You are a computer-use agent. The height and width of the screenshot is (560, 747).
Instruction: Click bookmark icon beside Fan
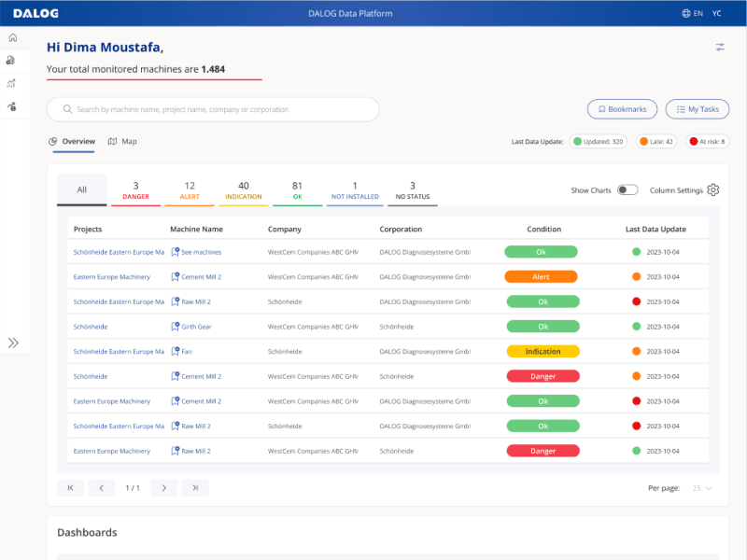(176, 351)
